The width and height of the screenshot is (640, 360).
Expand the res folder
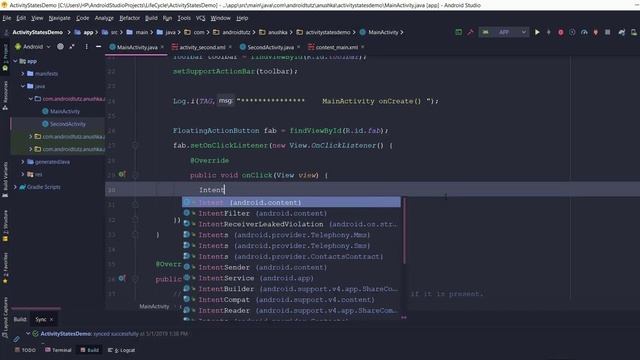[23, 174]
